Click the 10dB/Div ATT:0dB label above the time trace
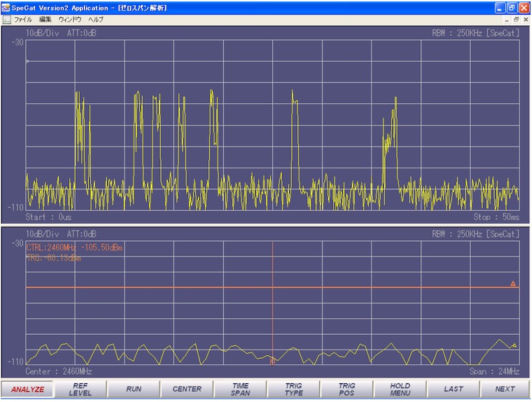 (x=61, y=33)
